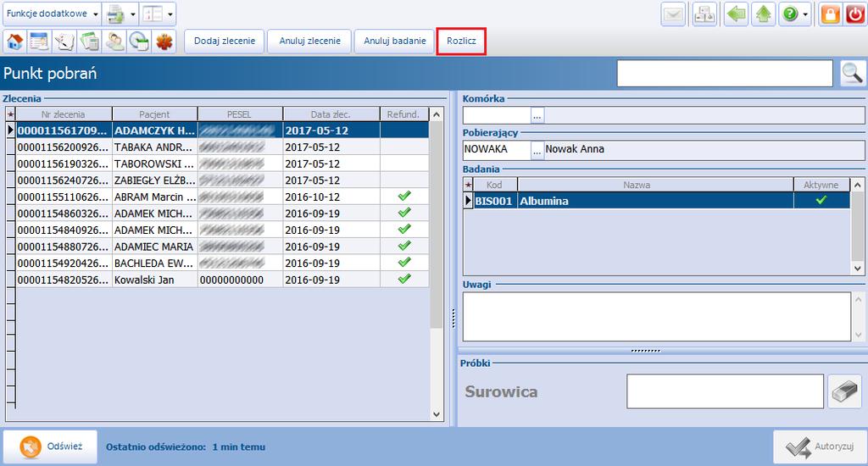Image resolution: width=868 pixels, height=466 pixels.
Task: Open the printer dropdown arrow
Action: coord(133,14)
